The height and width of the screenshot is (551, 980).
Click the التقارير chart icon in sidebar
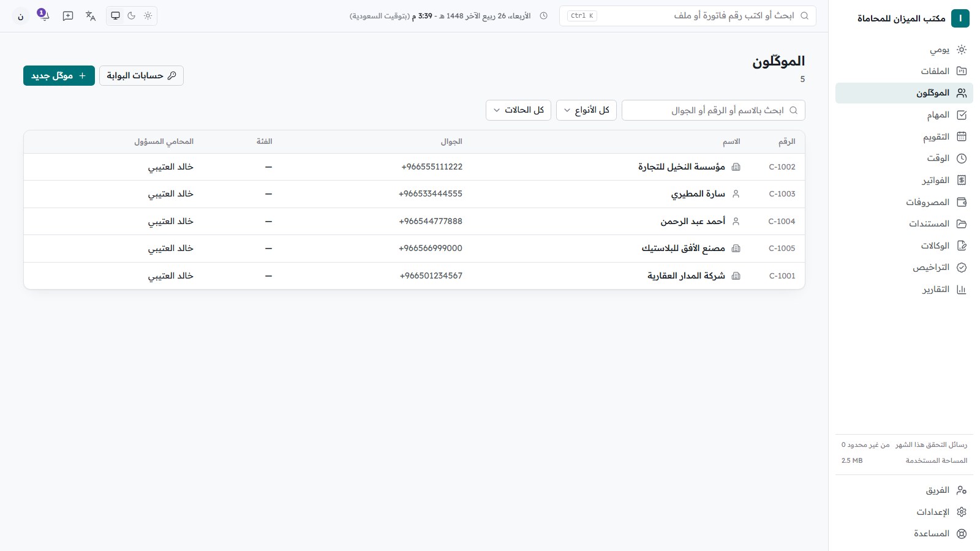click(x=962, y=290)
